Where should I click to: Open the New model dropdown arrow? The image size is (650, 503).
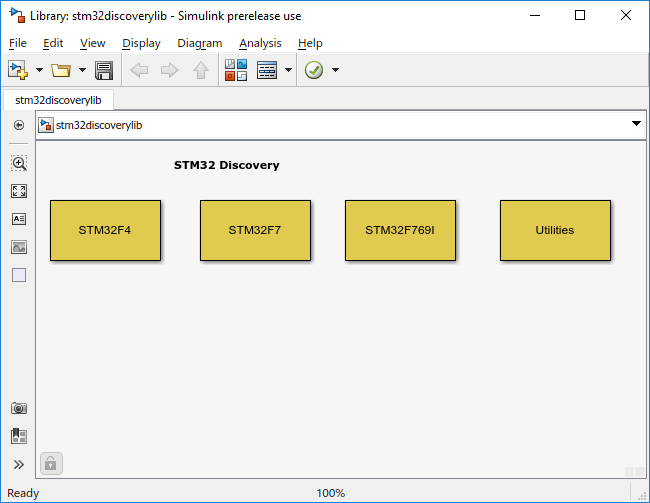click(x=39, y=70)
